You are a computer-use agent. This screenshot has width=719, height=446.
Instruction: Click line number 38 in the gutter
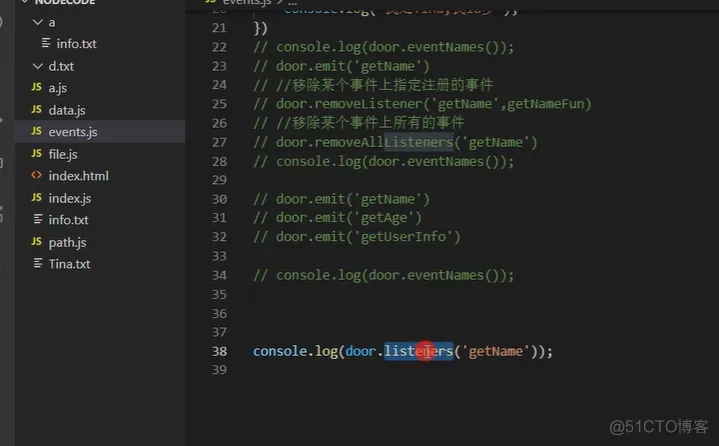(219, 352)
